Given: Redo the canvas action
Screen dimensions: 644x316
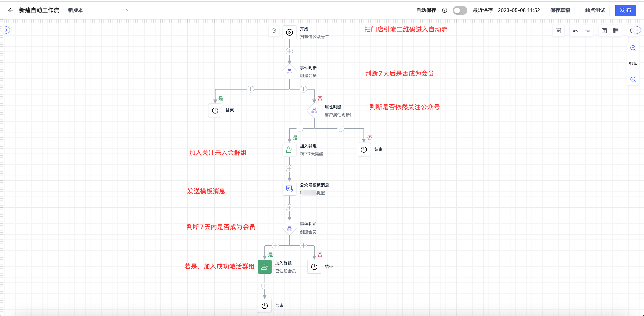Looking at the screenshot, I should tap(587, 31).
